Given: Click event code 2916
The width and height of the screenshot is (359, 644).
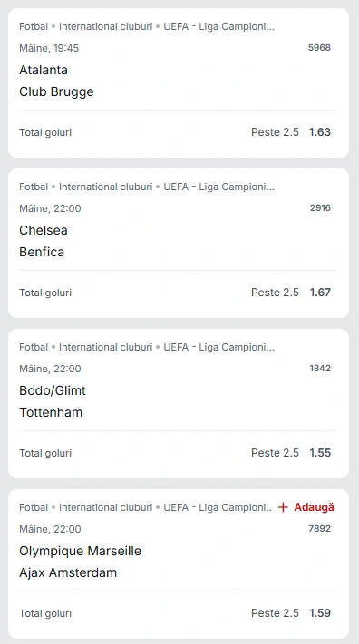Looking at the screenshot, I should [x=320, y=207].
